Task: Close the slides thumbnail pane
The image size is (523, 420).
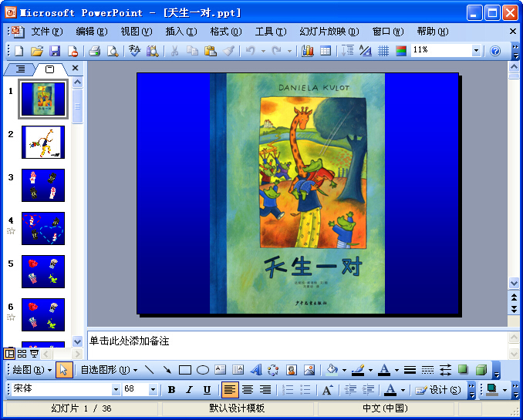Action: (x=76, y=68)
